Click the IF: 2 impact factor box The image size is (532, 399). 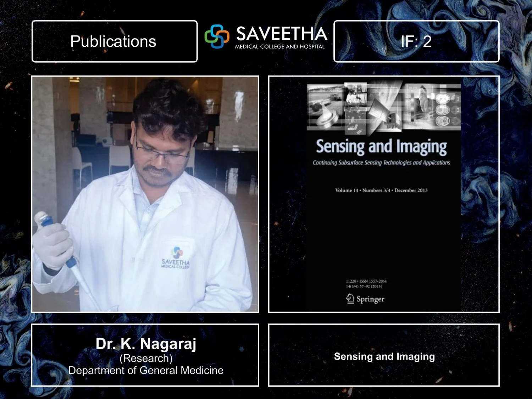(416, 41)
